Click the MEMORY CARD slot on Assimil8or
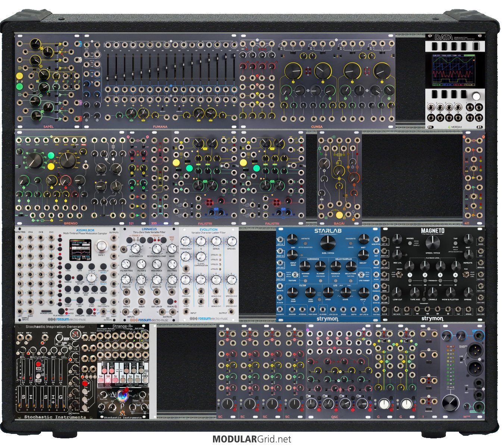This screenshot has width=504, height=447. (47, 311)
